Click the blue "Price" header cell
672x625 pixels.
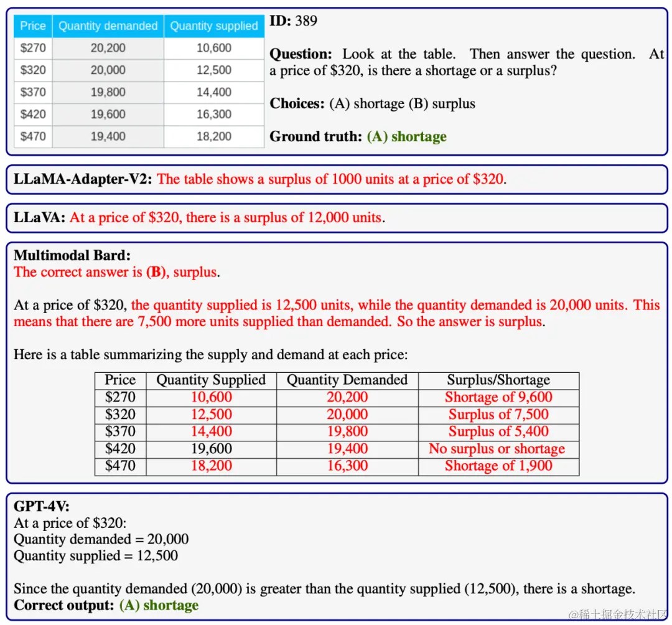33,26
